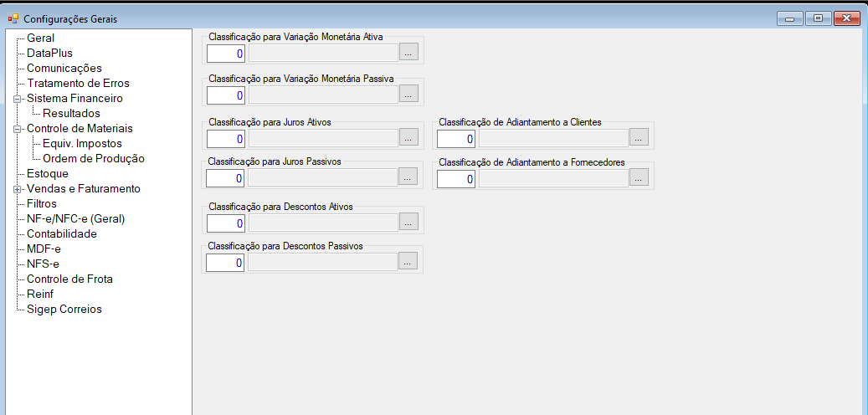
Task: Select Ordem de Produção in the tree
Action: [x=94, y=159]
